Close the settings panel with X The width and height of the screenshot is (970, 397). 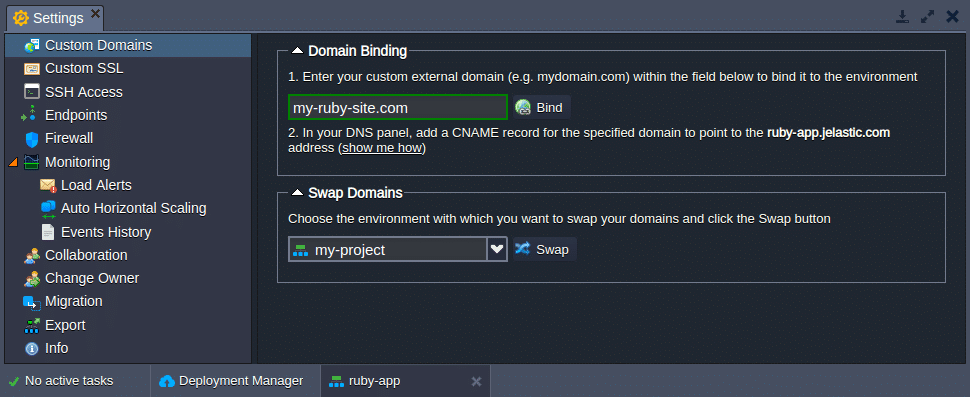953,17
